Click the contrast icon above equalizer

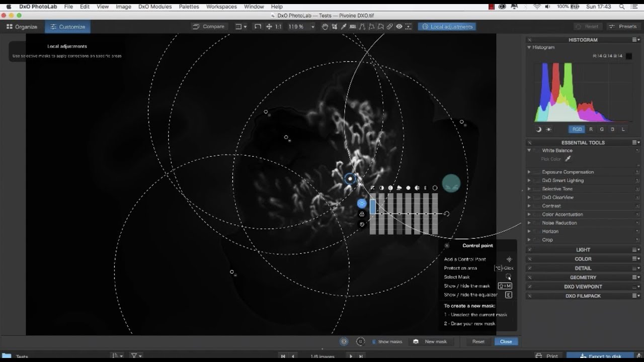point(381,188)
